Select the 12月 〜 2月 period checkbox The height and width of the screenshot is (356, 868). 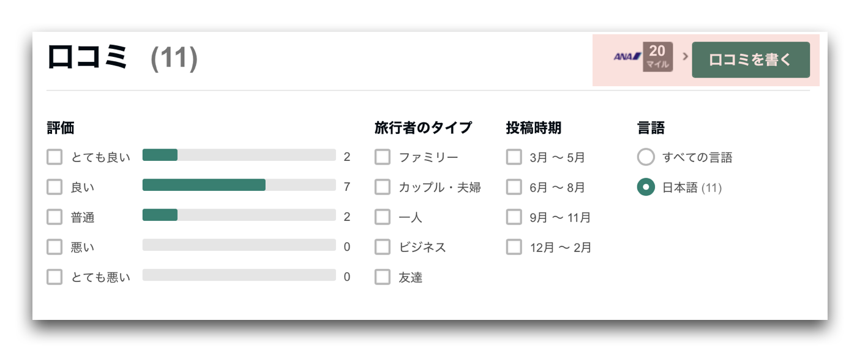tap(514, 247)
